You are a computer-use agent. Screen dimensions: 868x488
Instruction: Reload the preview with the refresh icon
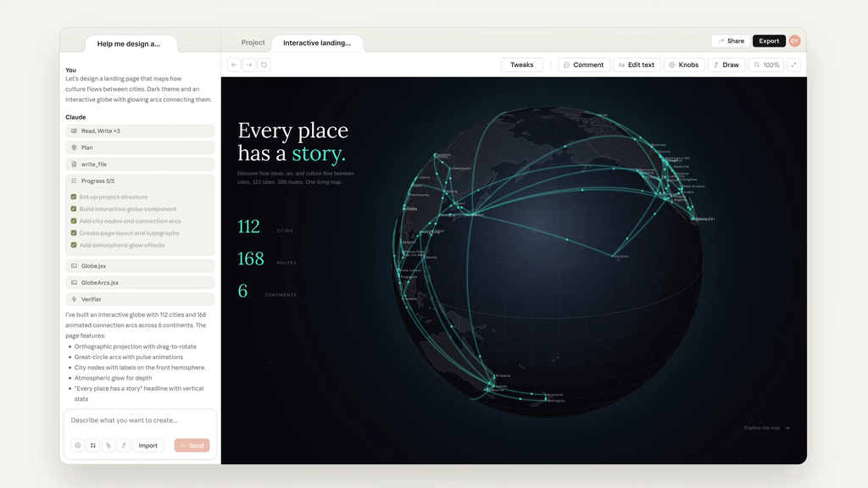pos(264,64)
